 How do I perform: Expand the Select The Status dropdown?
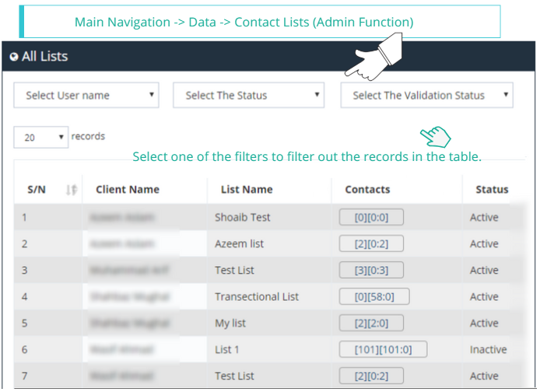click(248, 96)
